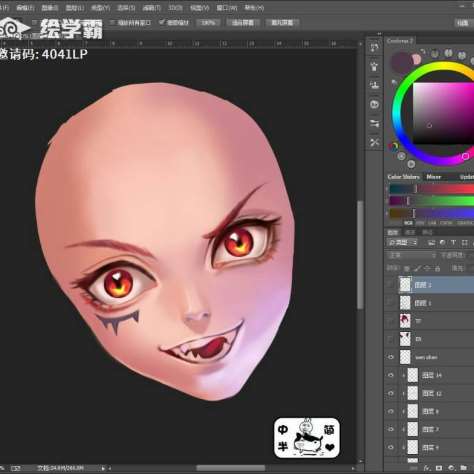Click the canvas horizontal scrollbar
This screenshot has height=474, width=474.
[x=231, y=468]
